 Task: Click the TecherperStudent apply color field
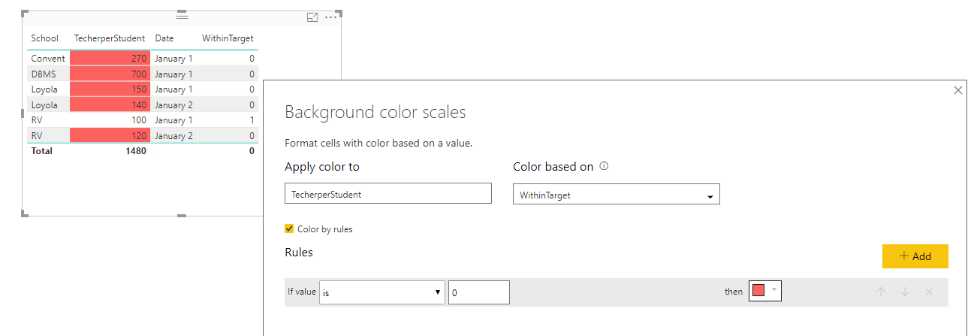[x=388, y=193]
